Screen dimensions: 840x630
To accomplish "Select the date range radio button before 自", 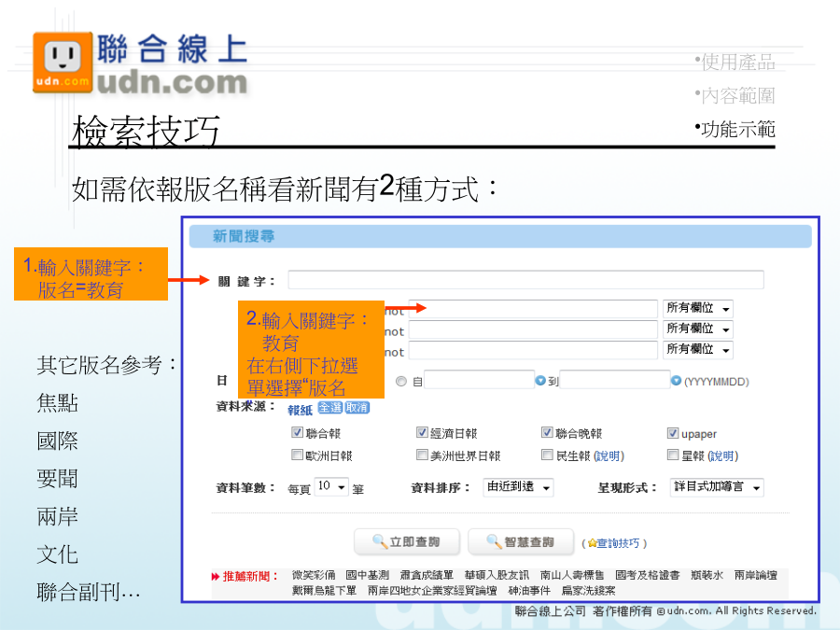I will 401,382.
